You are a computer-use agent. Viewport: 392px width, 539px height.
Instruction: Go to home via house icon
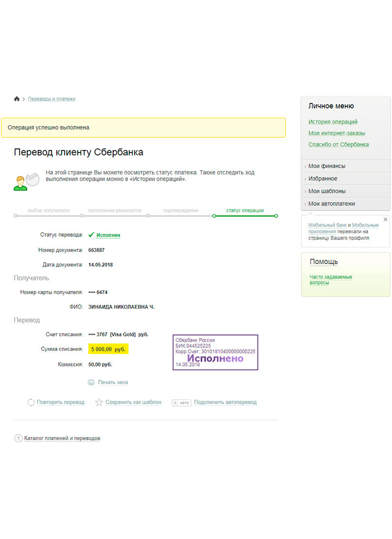click(x=17, y=99)
